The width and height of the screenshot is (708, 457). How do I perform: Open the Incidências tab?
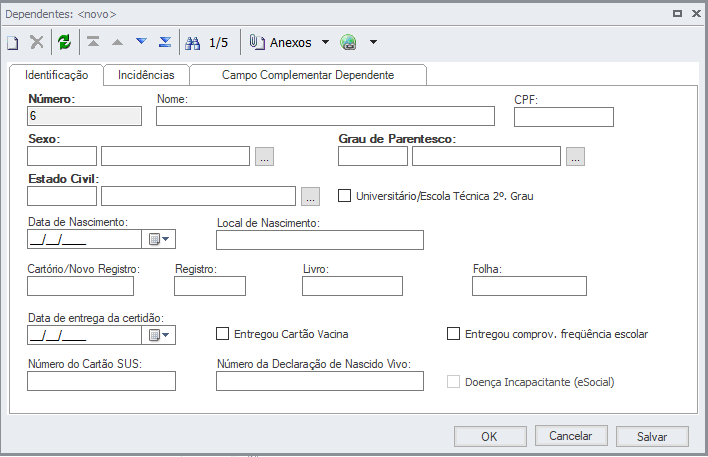[146, 75]
